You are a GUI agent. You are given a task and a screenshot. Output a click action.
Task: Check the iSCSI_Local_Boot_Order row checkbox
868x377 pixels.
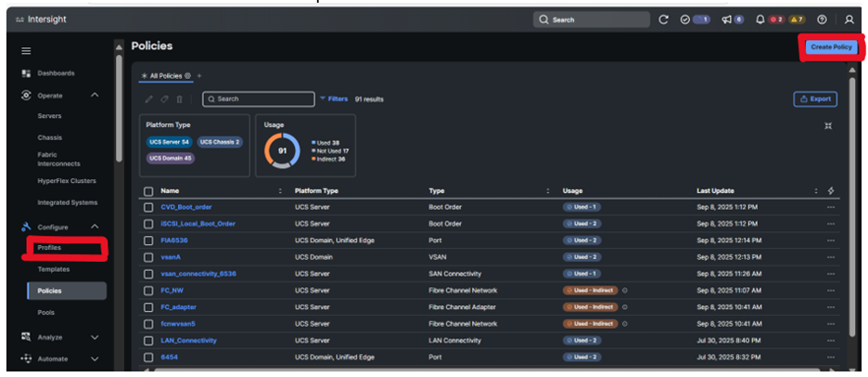click(x=148, y=224)
